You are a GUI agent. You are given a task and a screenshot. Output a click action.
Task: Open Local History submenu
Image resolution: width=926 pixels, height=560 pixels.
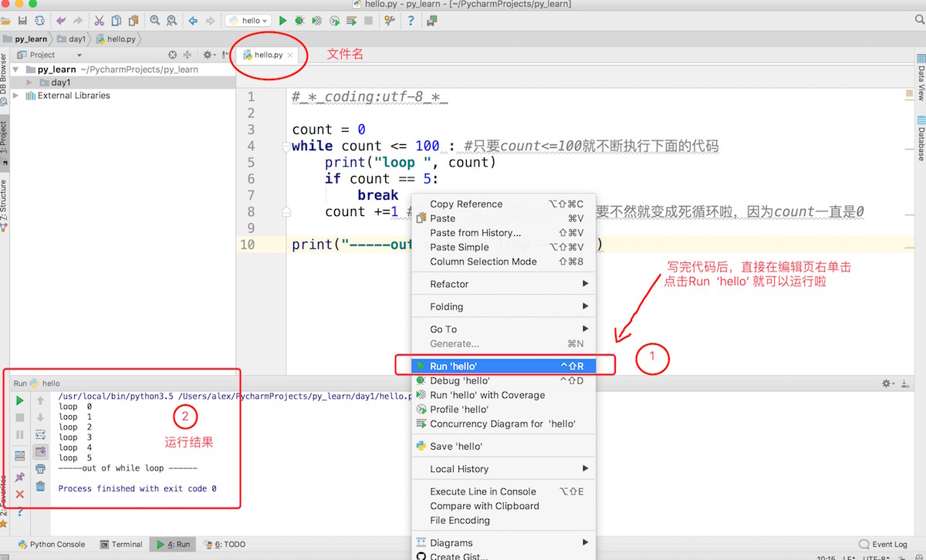(x=504, y=469)
